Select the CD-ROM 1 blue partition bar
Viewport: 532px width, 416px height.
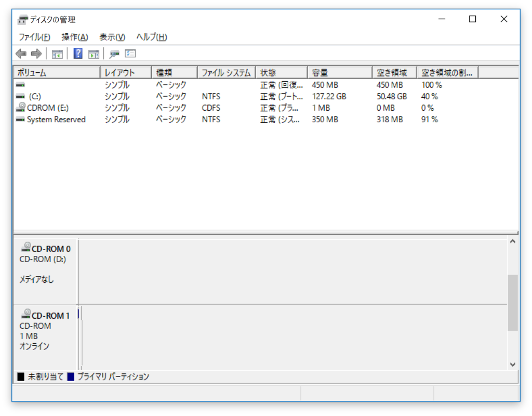(79, 314)
